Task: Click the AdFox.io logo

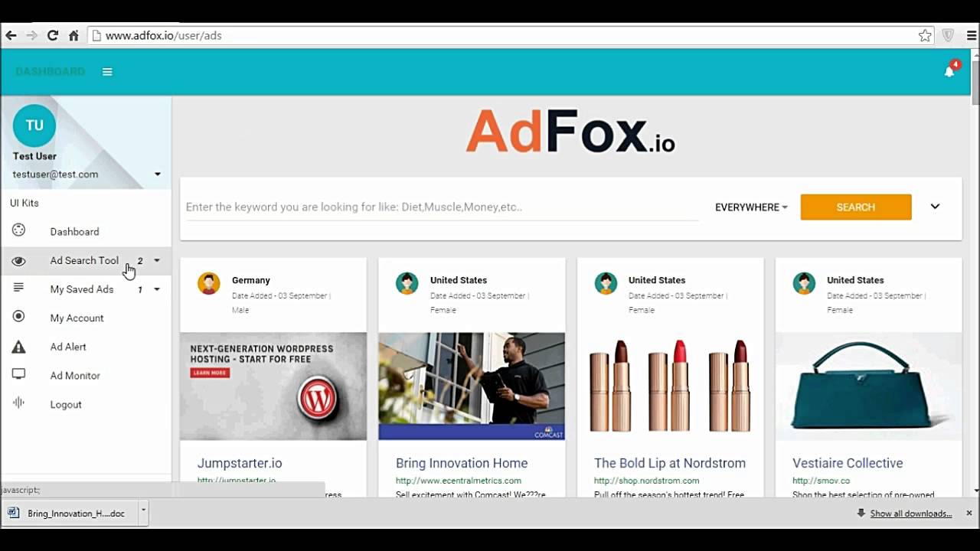Action: 570,132
